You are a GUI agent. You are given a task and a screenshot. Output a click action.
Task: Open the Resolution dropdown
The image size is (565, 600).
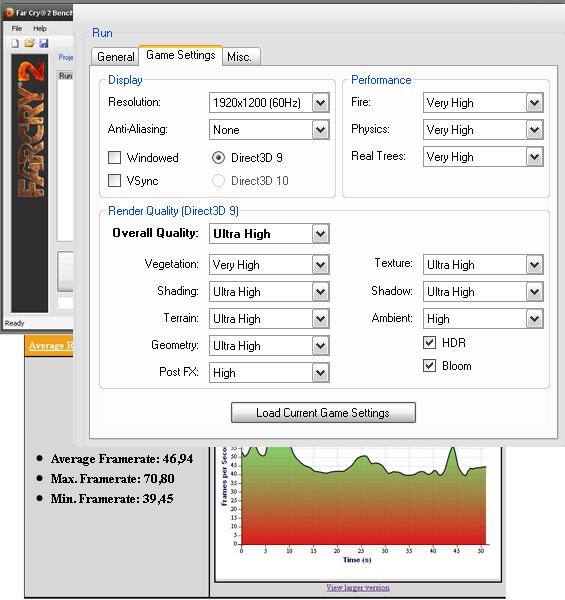click(x=269, y=103)
